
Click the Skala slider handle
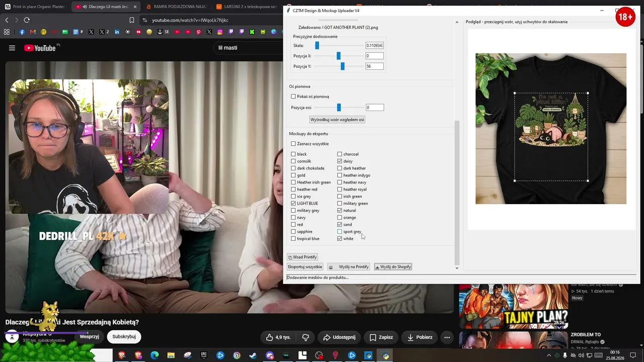coord(317,46)
